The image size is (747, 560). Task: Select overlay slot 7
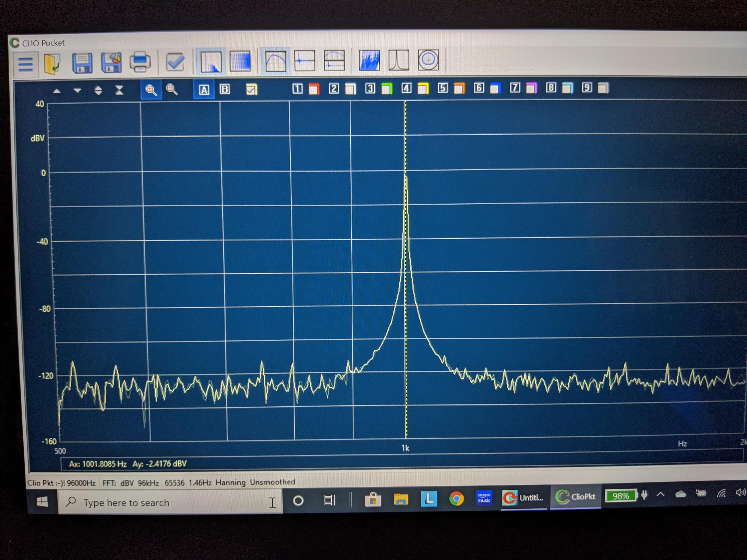click(x=515, y=88)
